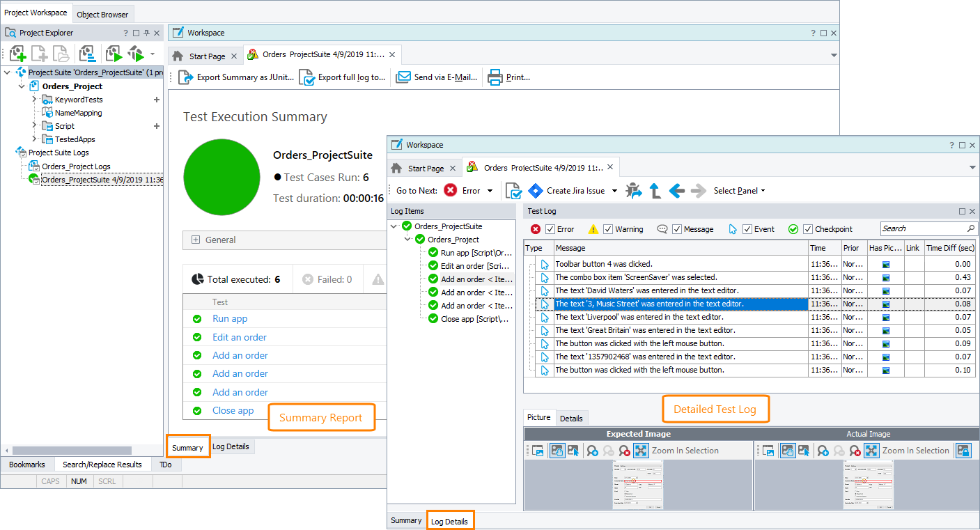Viewport: 980px width, 530px height.
Task: Select Edit an order item in Log Items tree
Action: pyautogui.click(x=471, y=266)
